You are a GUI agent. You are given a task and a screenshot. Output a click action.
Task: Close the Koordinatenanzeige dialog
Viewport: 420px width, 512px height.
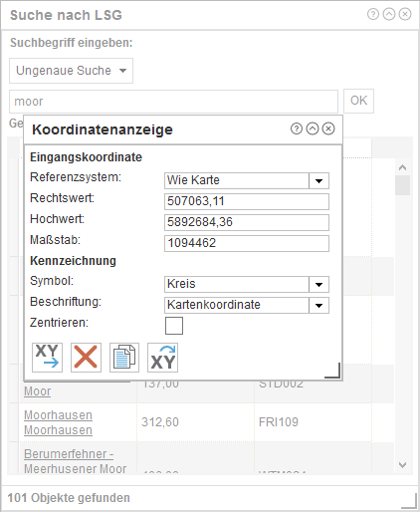click(x=328, y=128)
